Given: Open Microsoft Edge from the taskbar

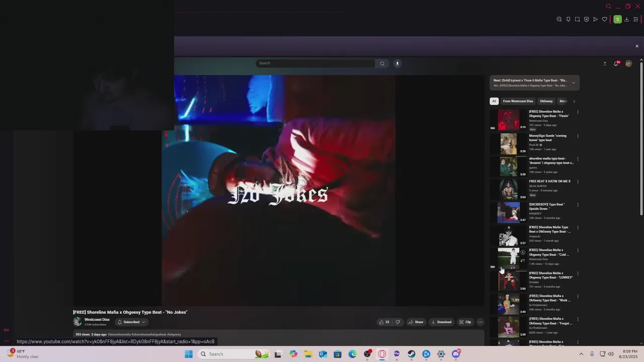Looking at the screenshot, I should (352, 354).
